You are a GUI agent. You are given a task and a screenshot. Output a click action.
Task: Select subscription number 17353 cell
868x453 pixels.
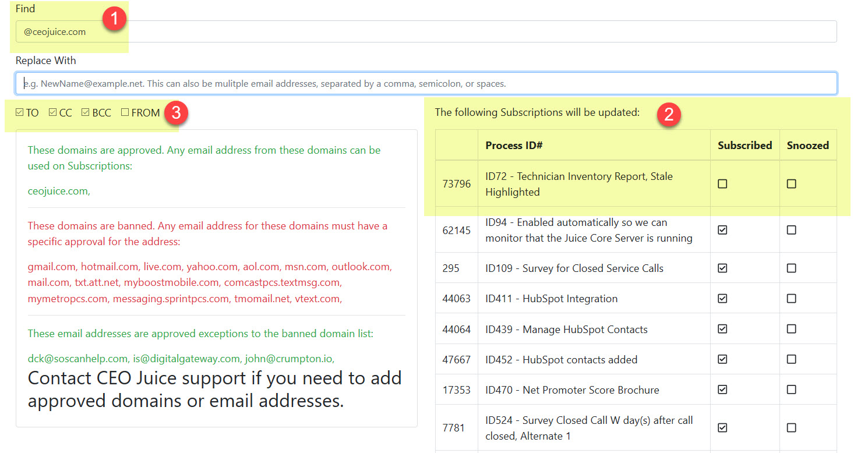coord(456,390)
